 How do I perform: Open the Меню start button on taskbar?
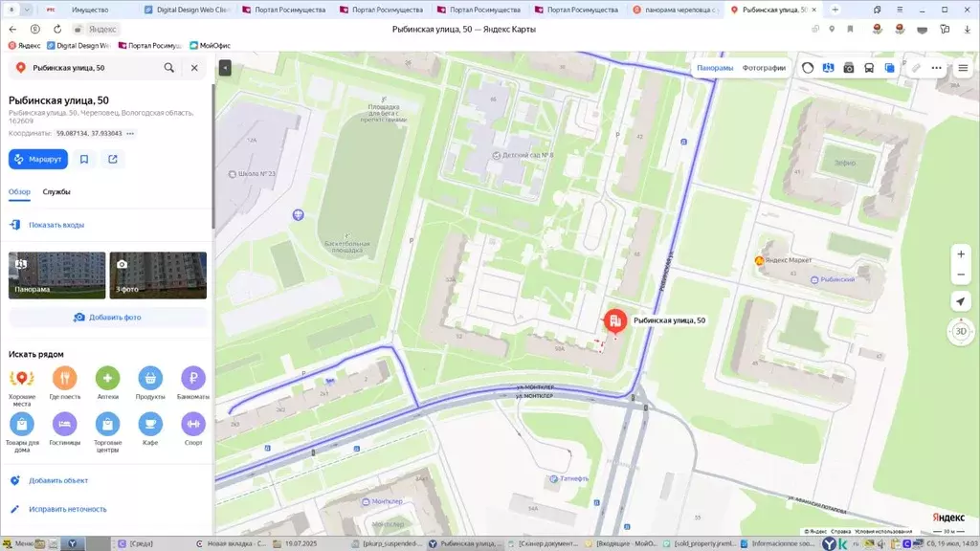[17, 543]
